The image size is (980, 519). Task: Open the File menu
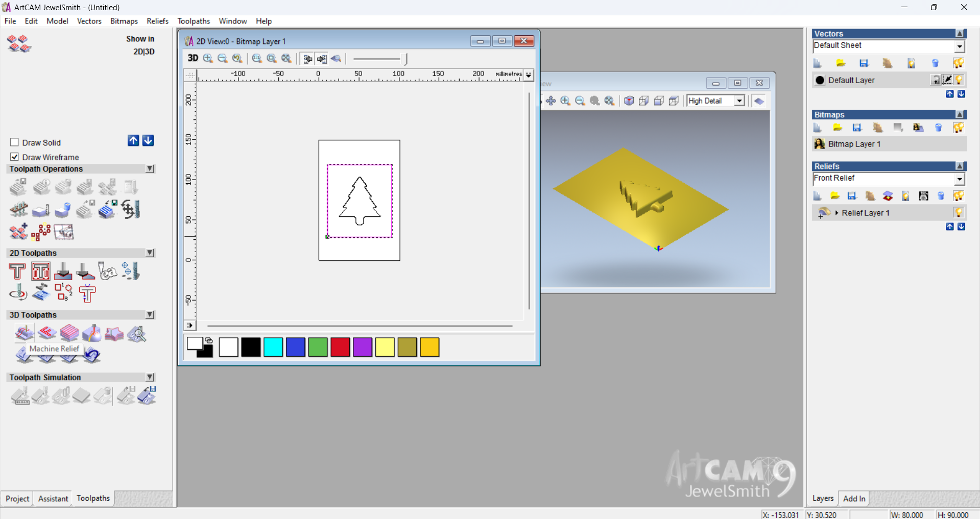coord(10,21)
